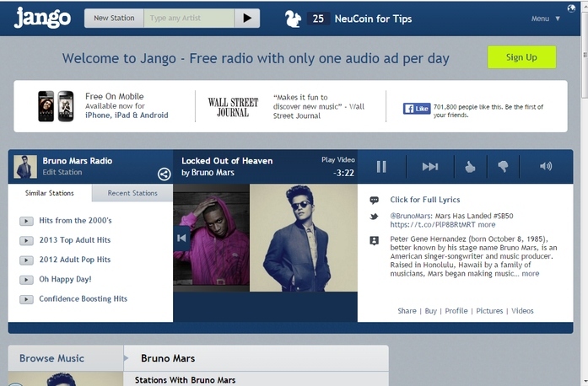The width and height of the screenshot is (588, 386).
Task: Click the artist bio icon
Action: 374,240
